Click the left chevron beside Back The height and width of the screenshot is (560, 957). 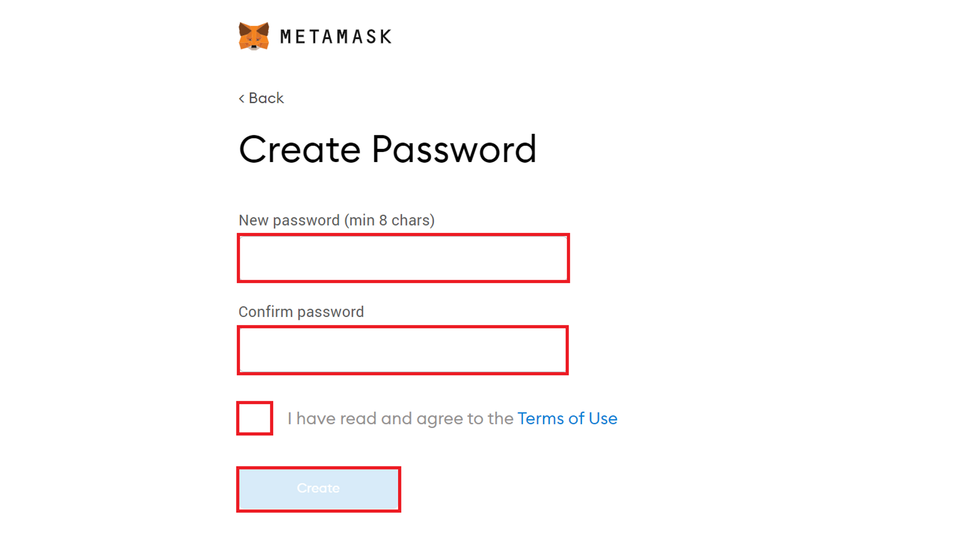[x=242, y=99]
